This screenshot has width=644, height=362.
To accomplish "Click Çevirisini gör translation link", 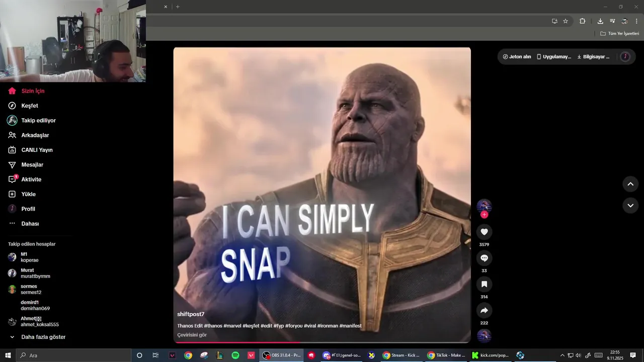I will pos(192,335).
